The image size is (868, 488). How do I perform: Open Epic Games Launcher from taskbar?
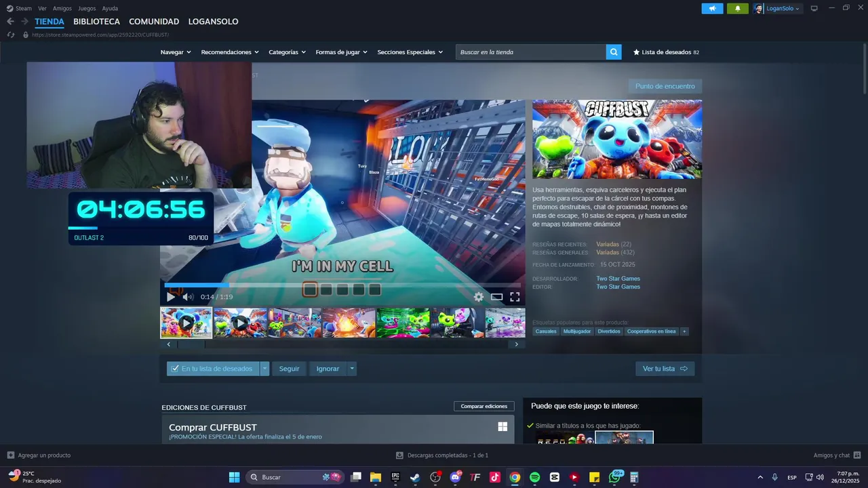[395, 477]
